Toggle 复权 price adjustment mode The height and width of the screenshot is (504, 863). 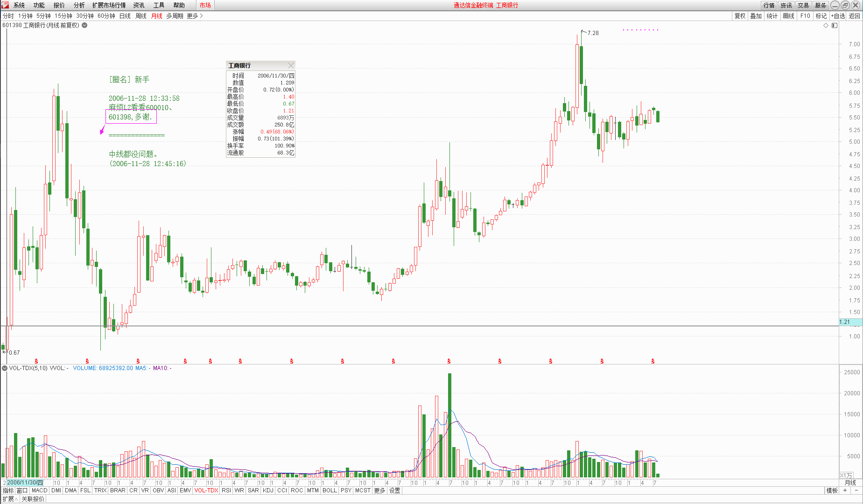pyautogui.click(x=740, y=16)
